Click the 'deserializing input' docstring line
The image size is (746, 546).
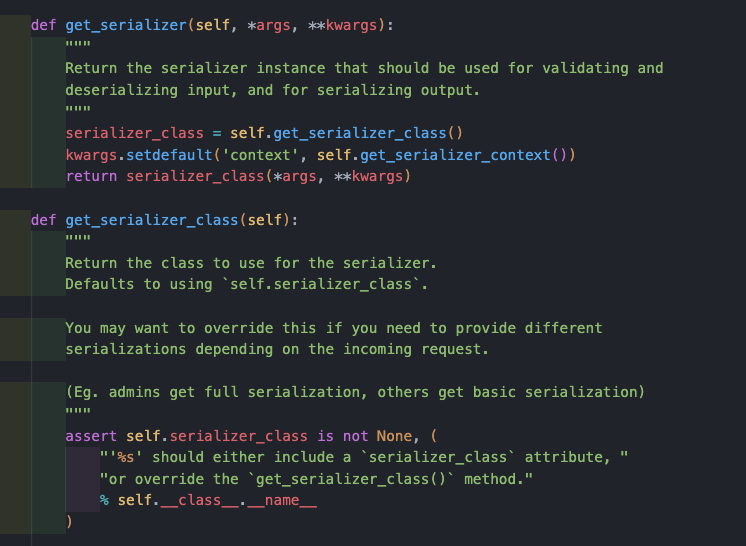272,90
